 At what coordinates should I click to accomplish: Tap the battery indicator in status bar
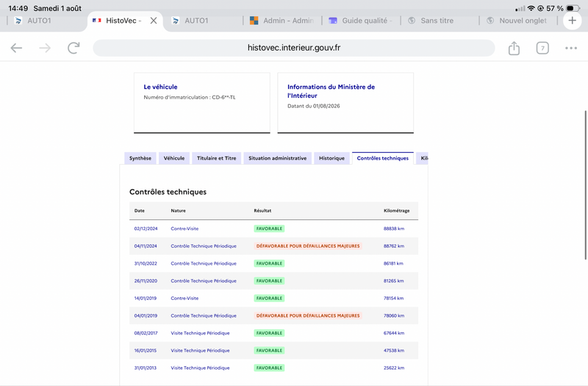coord(573,8)
